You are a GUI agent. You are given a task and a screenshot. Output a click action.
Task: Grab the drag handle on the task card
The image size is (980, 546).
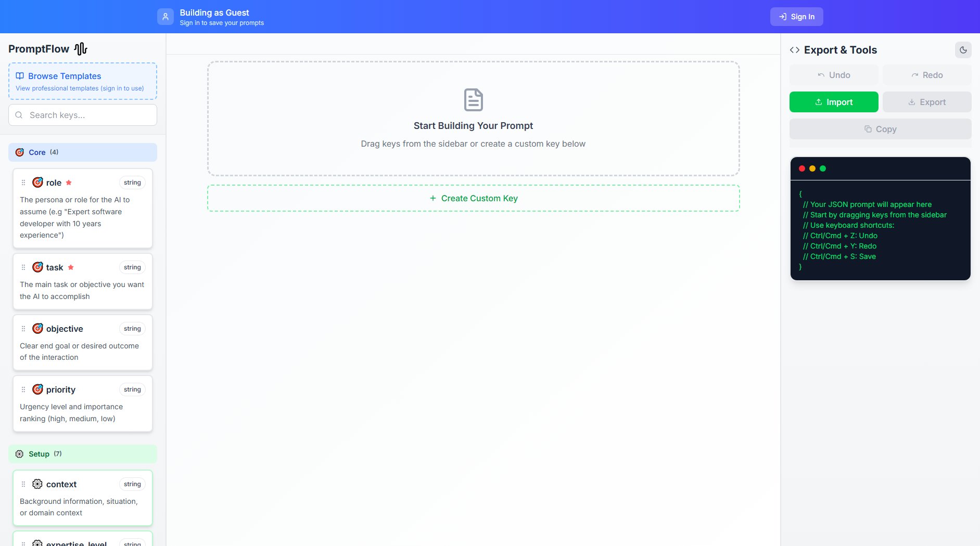click(x=23, y=267)
